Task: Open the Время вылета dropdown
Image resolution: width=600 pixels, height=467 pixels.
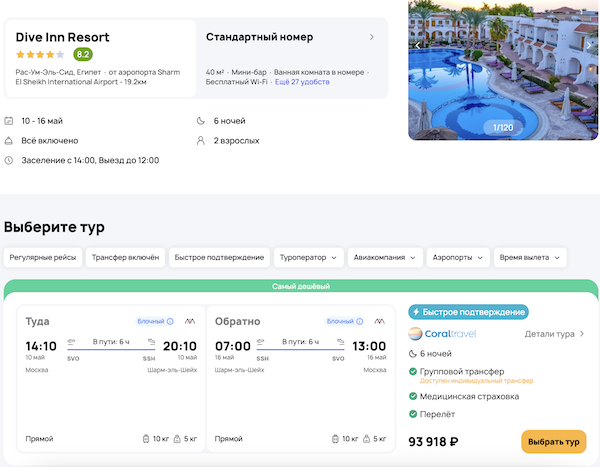Action: [530, 257]
